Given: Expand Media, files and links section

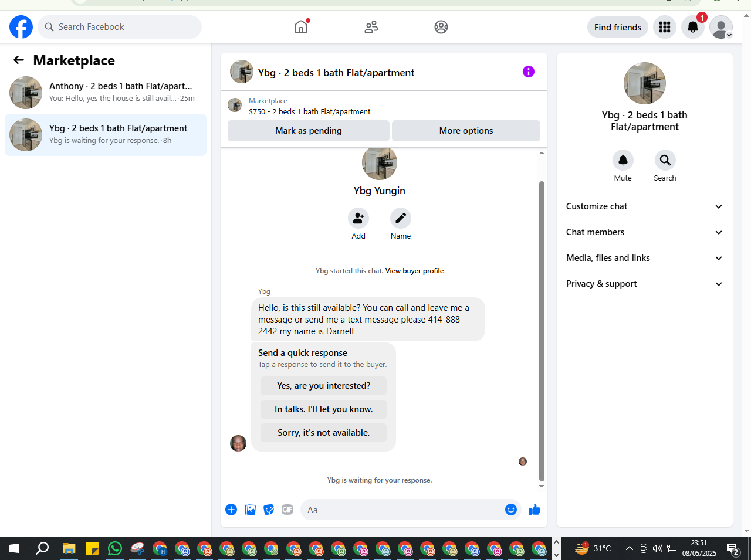Looking at the screenshot, I should tap(645, 258).
